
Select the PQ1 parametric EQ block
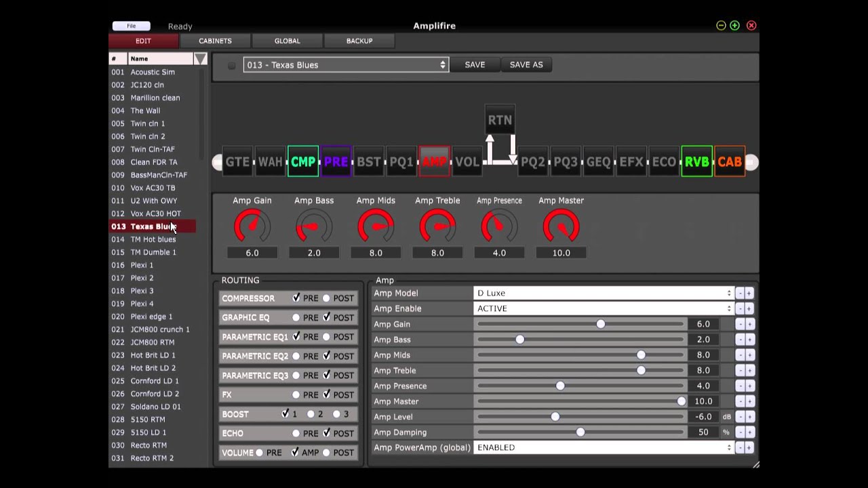(x=401, y=162)
